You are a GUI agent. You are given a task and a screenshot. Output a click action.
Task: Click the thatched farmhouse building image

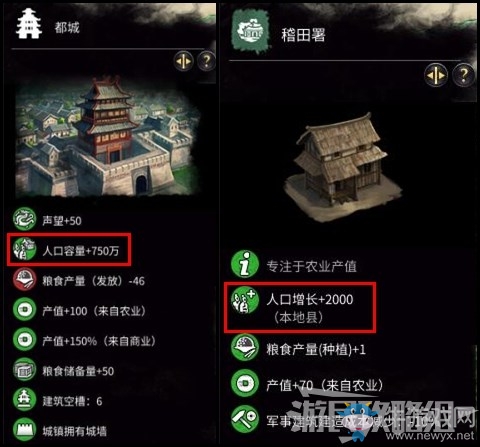tap(342, 167)
